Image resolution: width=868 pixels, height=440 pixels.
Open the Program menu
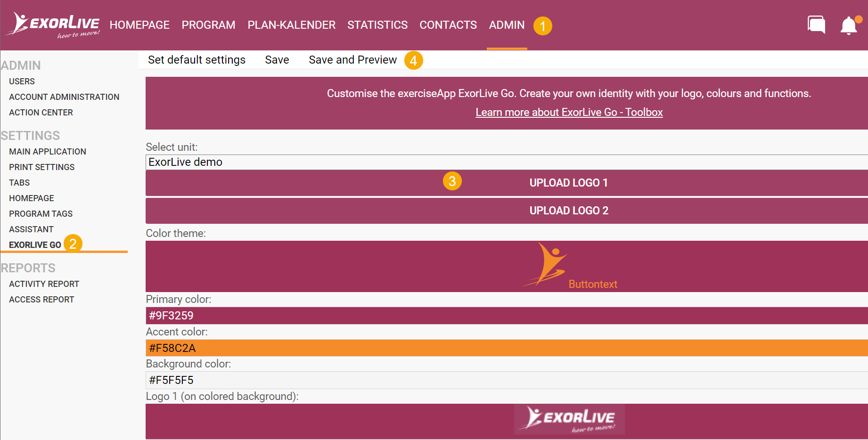(208, 25)
